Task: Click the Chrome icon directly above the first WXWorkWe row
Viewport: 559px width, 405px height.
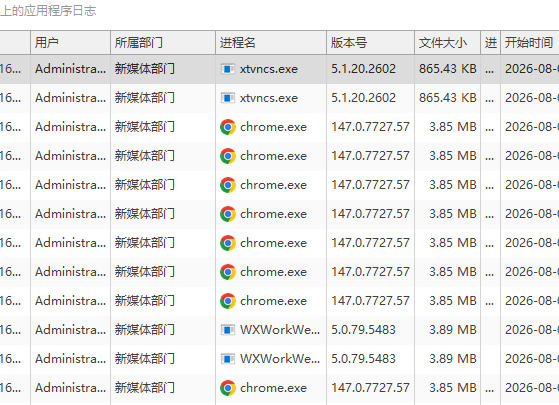Action: pos(228,301)
